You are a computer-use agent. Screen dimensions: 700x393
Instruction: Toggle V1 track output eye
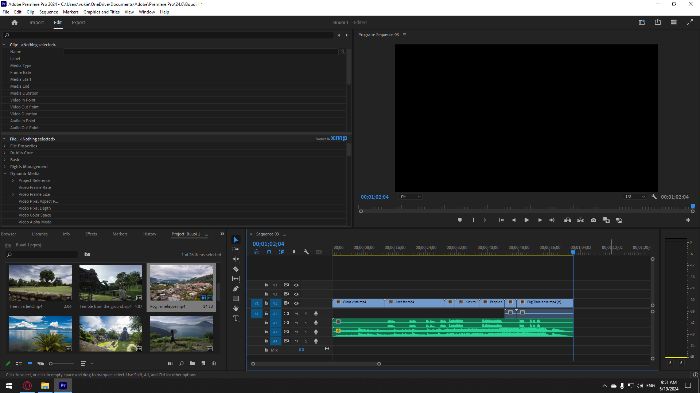(x=296, y=303)
